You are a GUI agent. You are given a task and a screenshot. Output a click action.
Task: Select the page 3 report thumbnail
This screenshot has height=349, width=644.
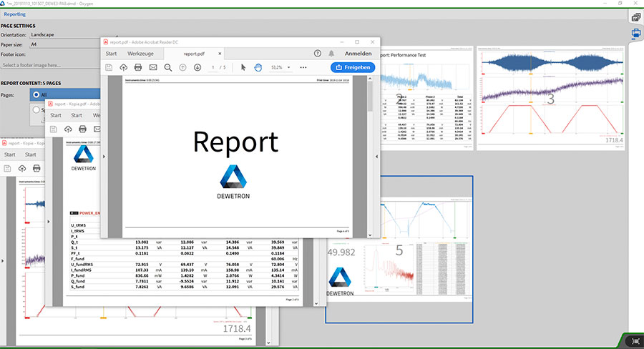548,99
